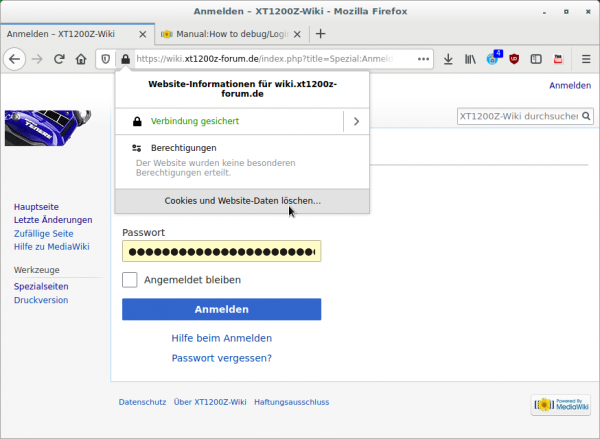Click the back navigation arrow
This screenshot has width=600, height=439.
(x=15, y=59)
